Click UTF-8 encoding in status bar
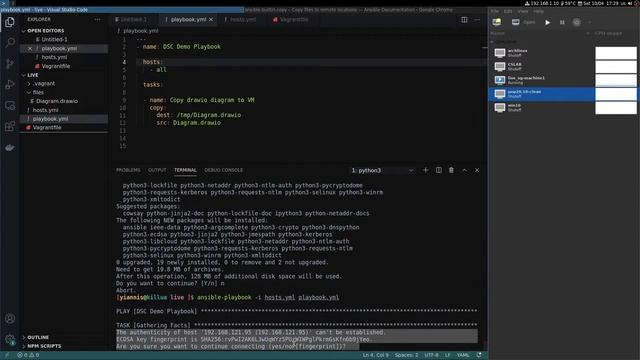The image size is (640, 360). (x=431, y=355)
